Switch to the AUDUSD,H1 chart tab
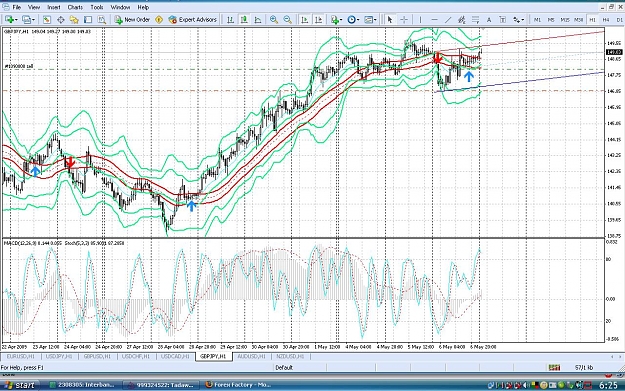The image size is (625, 391). pos(252,356)
